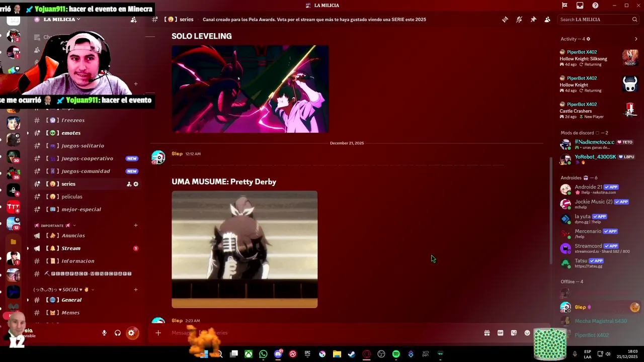
Task: Select Streamcord app member
Action: [x=599, y=248]
